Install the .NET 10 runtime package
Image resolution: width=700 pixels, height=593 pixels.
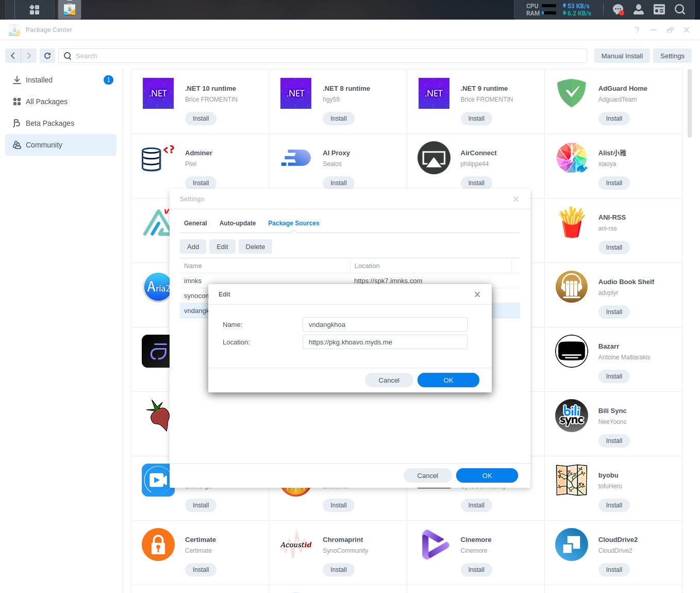[x=201, y=119]
